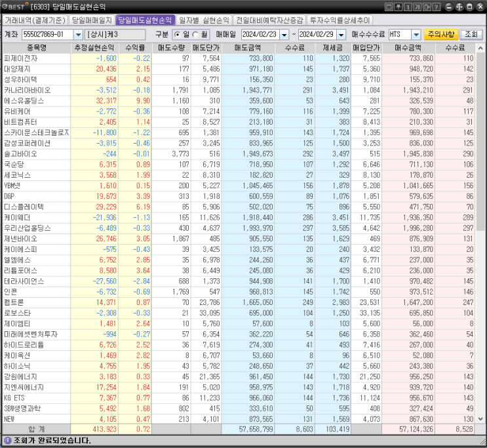Screen dimensions: 487x448
Task: Open the 일자별 실현손익 tab
Action: [x=204, y=20]
